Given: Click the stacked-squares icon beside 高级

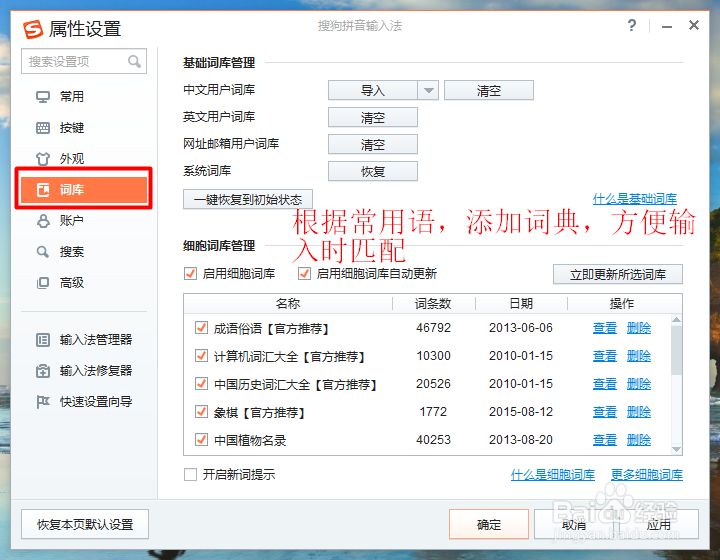Looking at the screenshot, I should (43, 283).
